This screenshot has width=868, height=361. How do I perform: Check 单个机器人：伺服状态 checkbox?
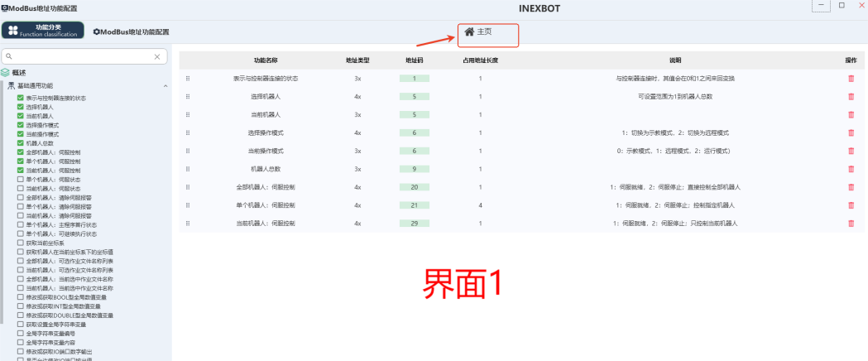[x=21, y=180]
